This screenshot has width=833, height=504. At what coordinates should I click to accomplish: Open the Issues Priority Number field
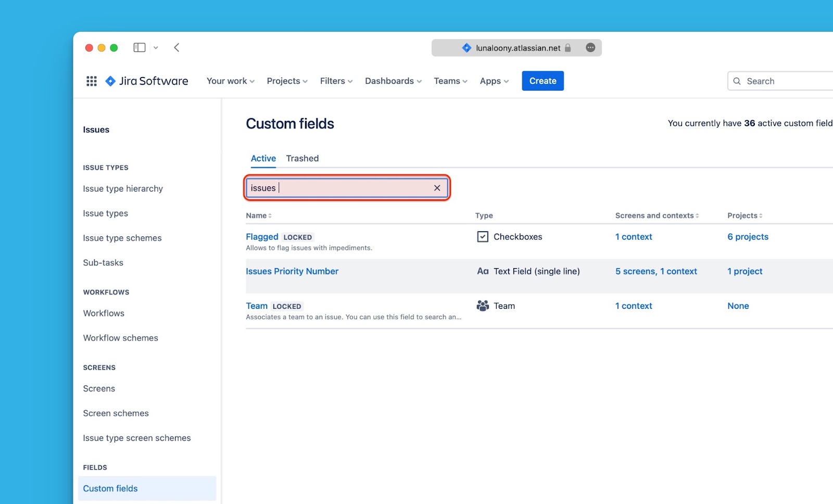[x=292, y=271]
